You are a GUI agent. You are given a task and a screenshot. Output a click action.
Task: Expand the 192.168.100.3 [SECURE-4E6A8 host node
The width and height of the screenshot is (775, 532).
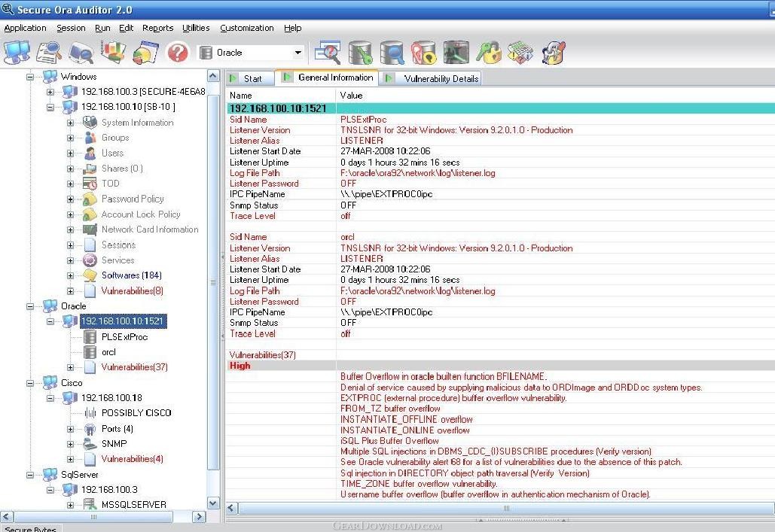coord(50,92)
